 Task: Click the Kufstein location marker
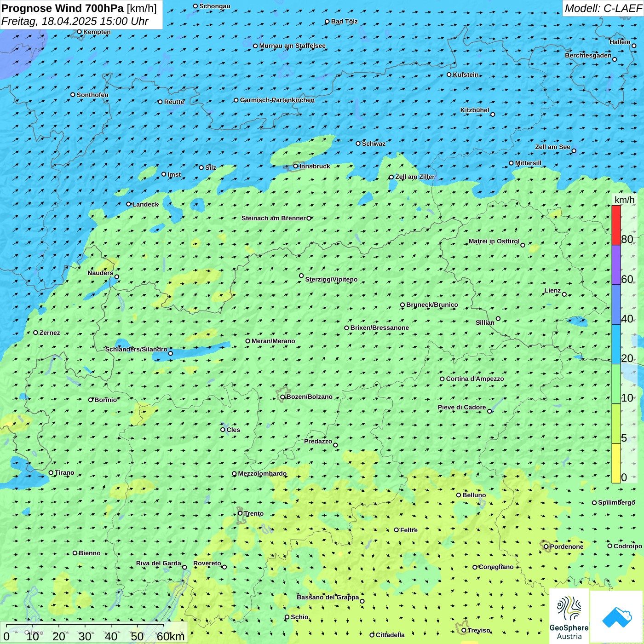click(449, 75)
